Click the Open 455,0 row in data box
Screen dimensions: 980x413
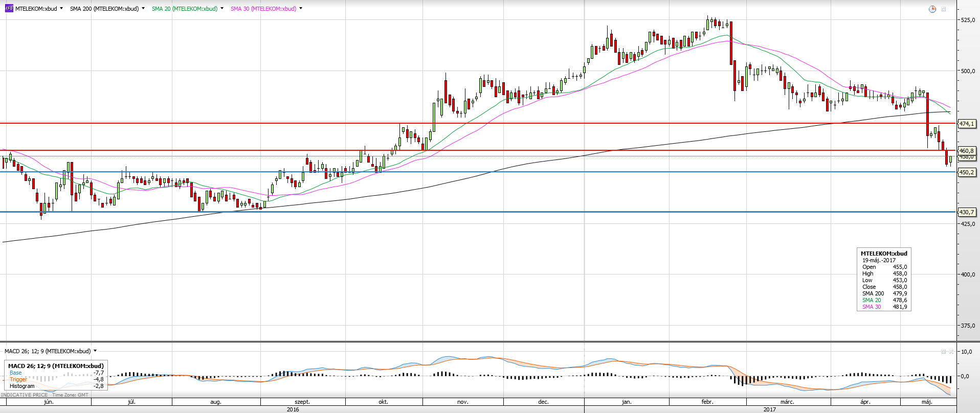[x=884, y=267]
